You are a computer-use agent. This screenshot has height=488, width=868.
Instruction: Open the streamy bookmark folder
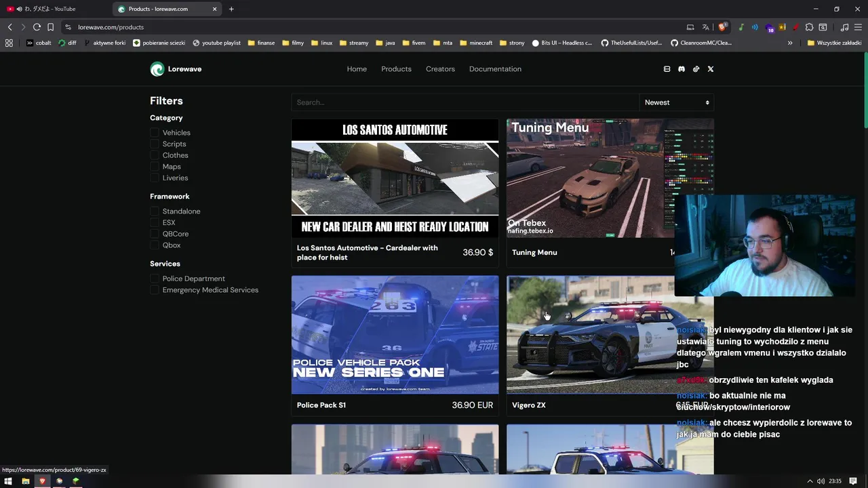point(354,43)
